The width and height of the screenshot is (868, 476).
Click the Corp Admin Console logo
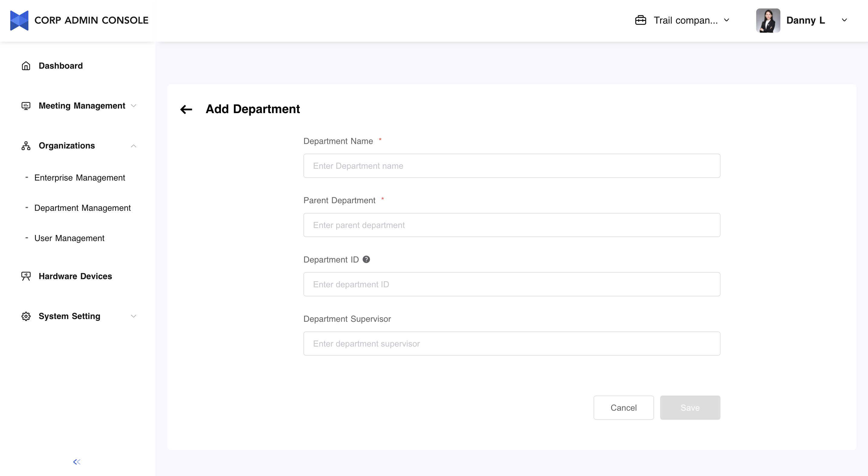pyautogui.click(x=19, y=20)
